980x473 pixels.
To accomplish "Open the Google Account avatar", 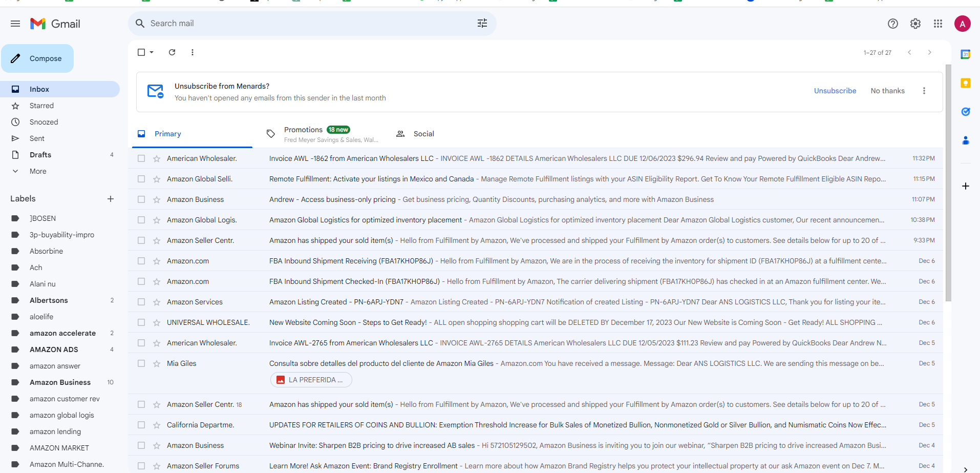I will point(963,24).
